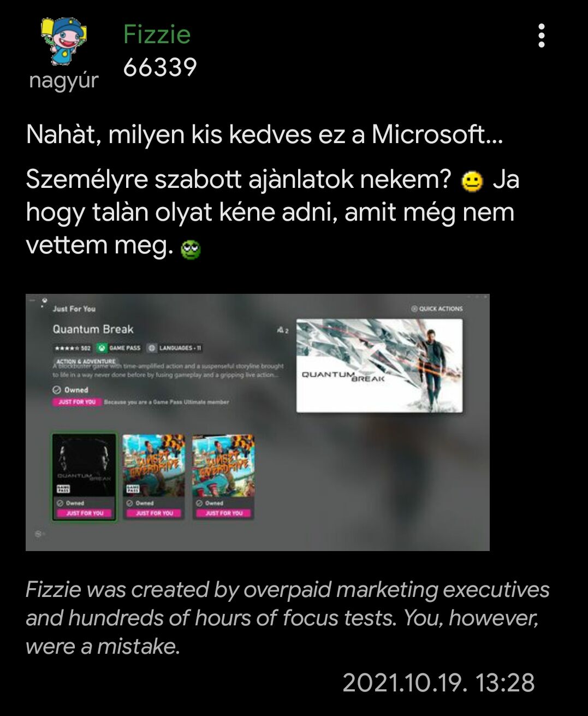Click the pink Just For You tag beside Ultimate text
Image resolution: width=588 pixels, height=716 pixels.
76,402
